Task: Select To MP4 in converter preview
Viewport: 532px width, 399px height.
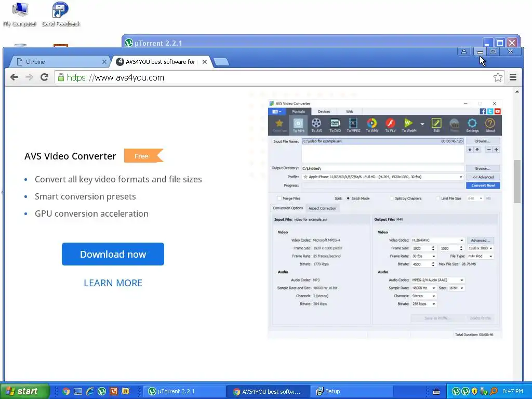Action: [299, 125]
